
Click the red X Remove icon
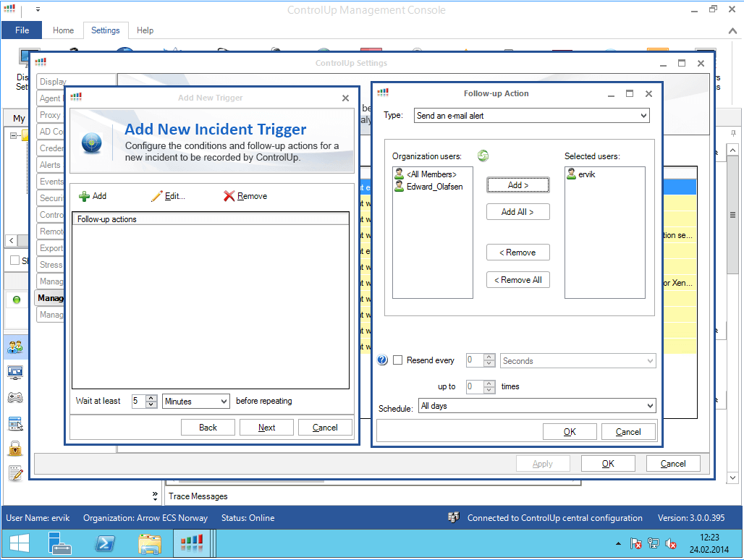point(229,196)
